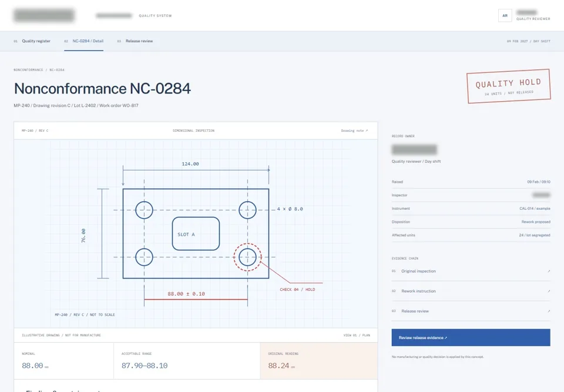Click the Review release evidence button

(x=471, y=338)
